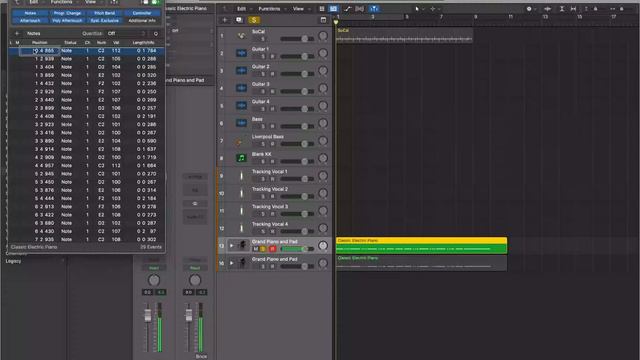The width and height of the screenshot is (640, 360).
Task: Select the yellow Classic Electric Piano region
Action: (x=421, y=245)
